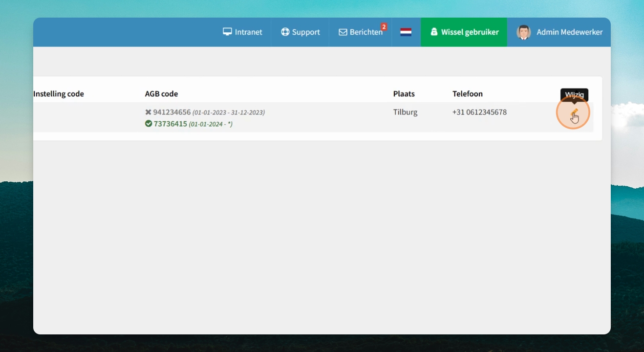Open Berichten messages
This screenshot has width=644, height=352.
[361, 32]
